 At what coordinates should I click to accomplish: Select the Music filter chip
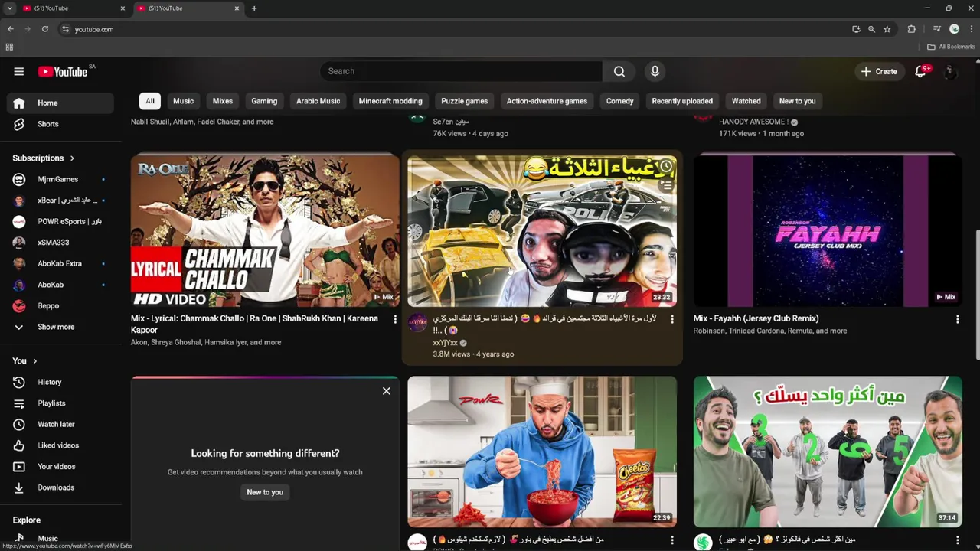(x=183, y=101)
